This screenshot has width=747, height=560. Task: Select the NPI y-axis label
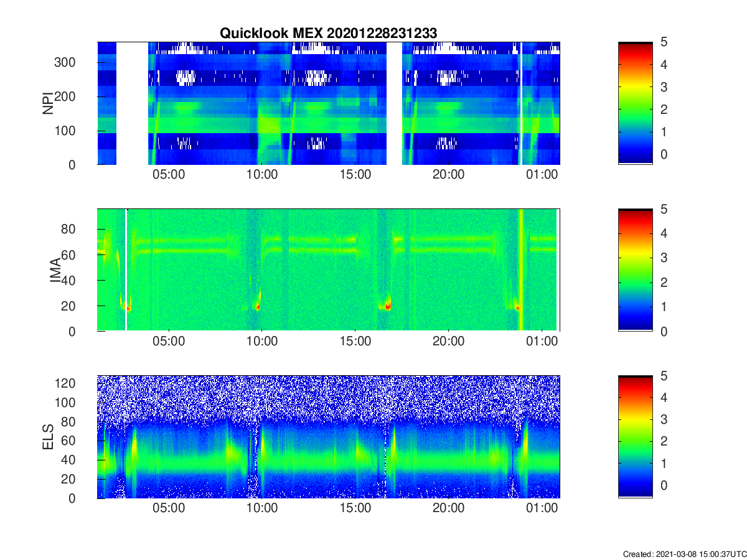pos(47,103)
